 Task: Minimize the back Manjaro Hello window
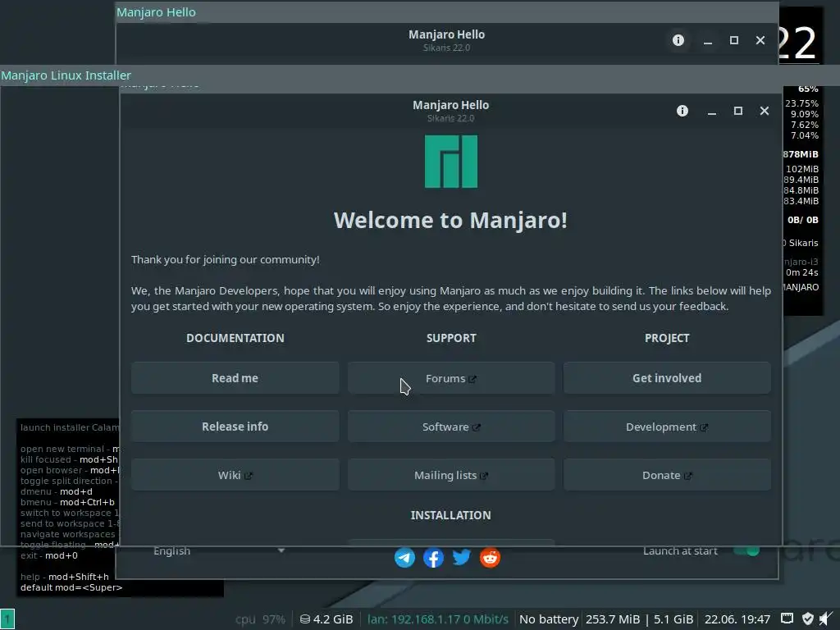click(x=708, y=41)
